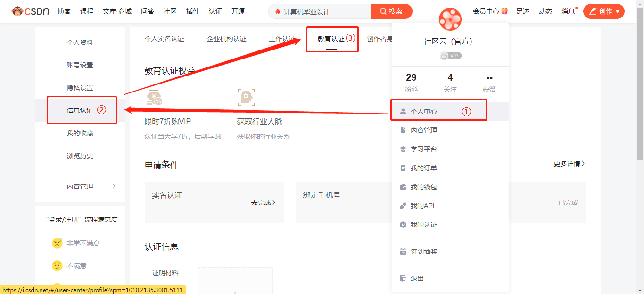Switch to 个人实名认证 tab
The image size is (644, 294).
tap(164, 39)
